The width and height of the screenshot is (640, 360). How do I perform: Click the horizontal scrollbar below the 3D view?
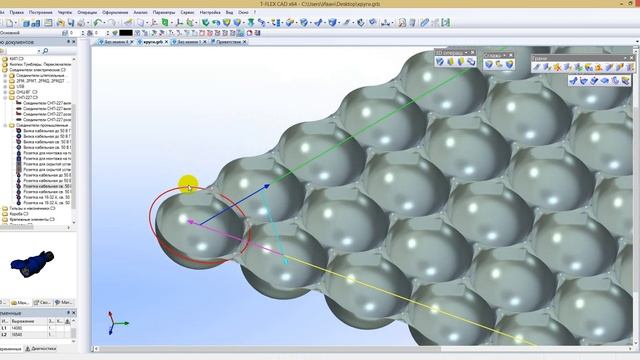(363, 349)
